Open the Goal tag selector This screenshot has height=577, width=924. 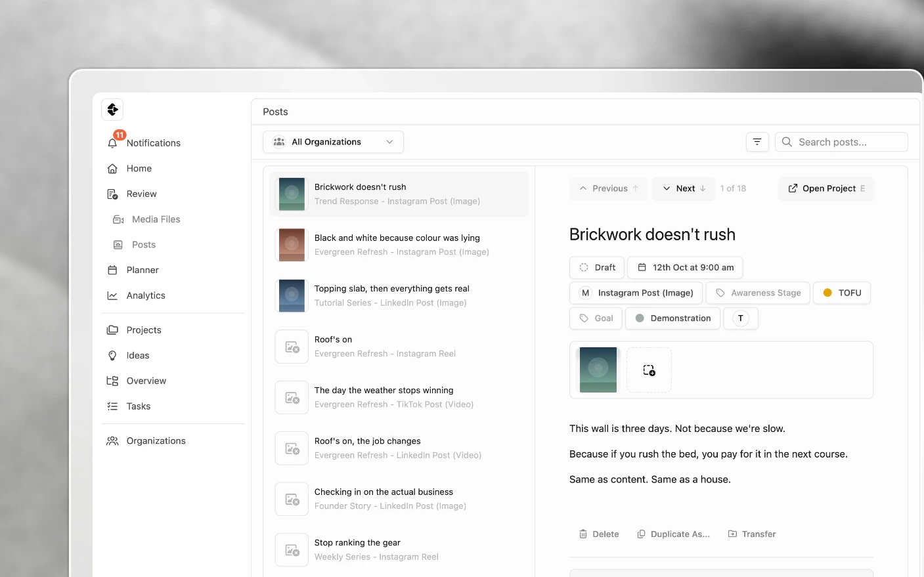pyautogui.click(x=596, y=318)
